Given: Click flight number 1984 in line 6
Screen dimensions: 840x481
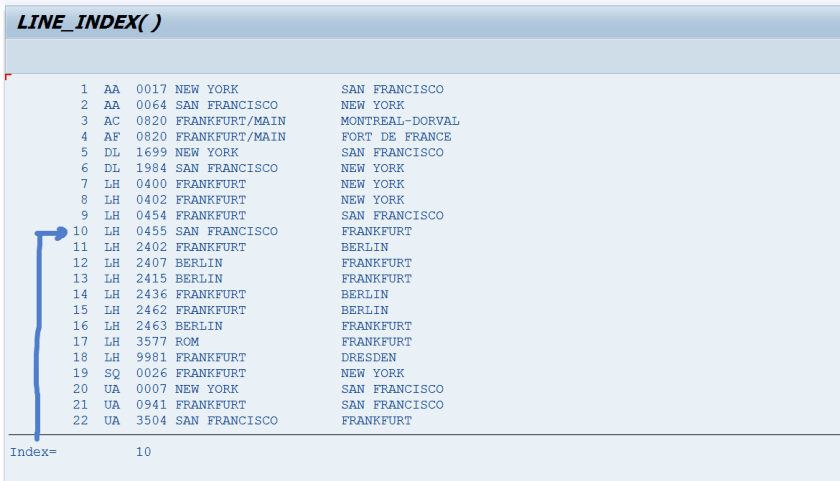Looking at the screenshot, I should [x=152, y=168].
